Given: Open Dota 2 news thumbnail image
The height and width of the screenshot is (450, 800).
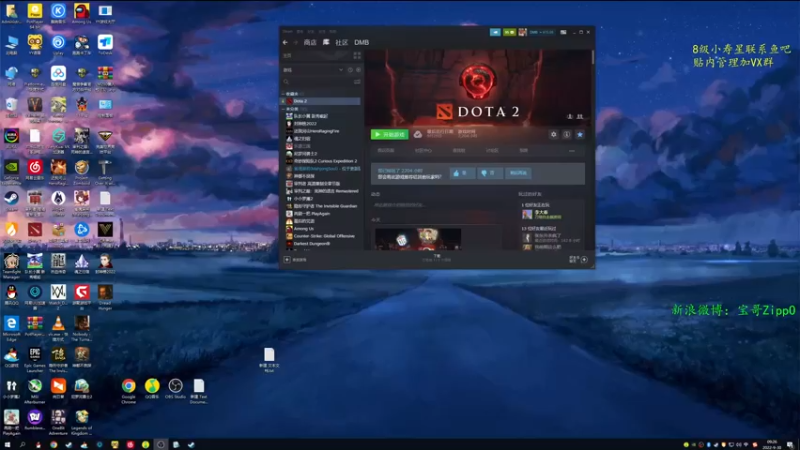Looking at the screenshot, I should click(418, 239).
